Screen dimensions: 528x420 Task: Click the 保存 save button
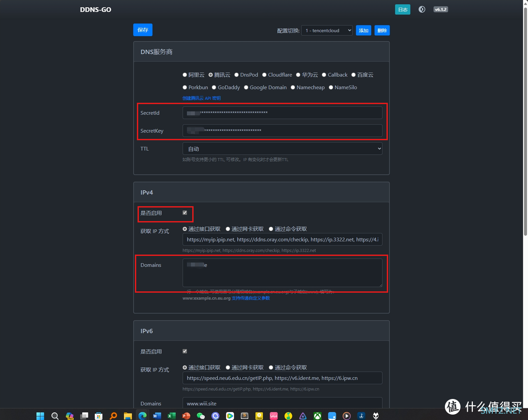143,30
